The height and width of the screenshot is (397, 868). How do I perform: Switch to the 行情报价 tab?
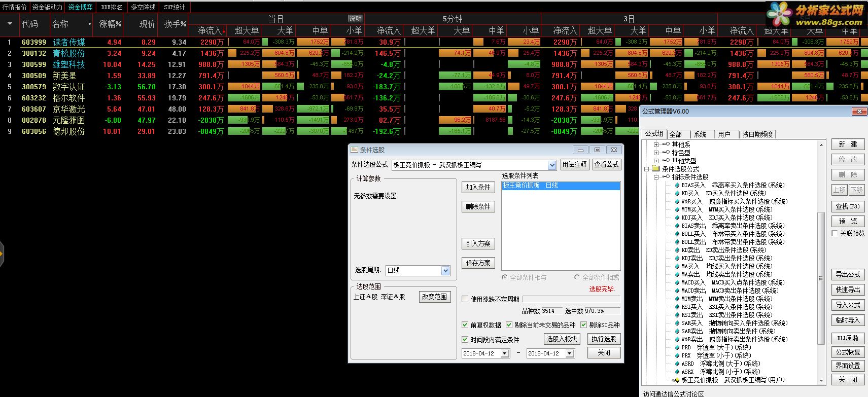(x=15, y=7)
